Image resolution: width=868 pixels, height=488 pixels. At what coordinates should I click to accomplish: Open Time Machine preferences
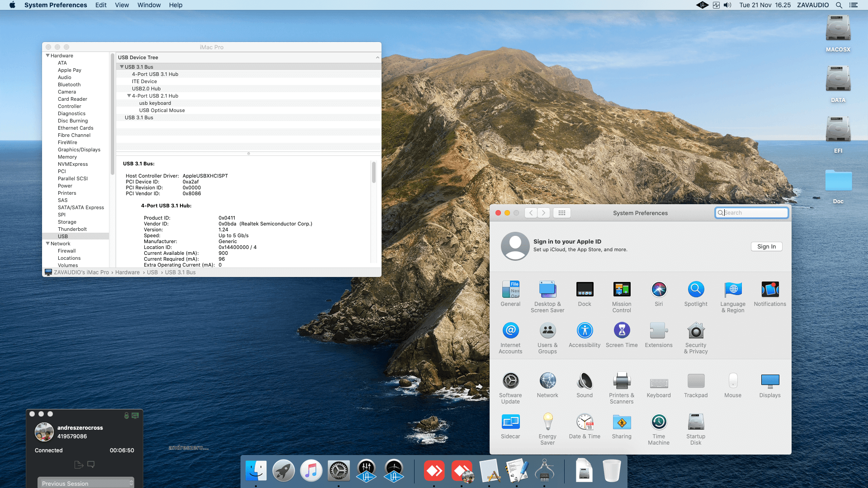click(x=659, y=429)
